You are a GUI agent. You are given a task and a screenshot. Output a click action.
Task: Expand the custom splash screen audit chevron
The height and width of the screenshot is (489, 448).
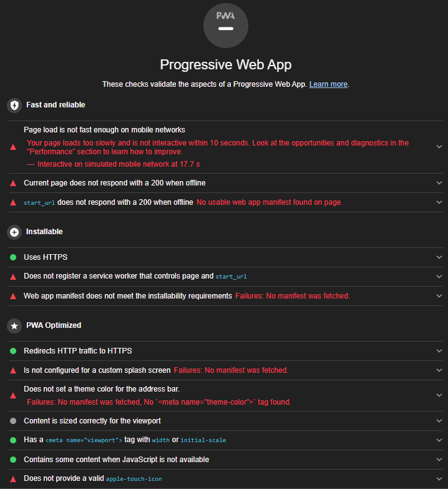pos(439,370)
